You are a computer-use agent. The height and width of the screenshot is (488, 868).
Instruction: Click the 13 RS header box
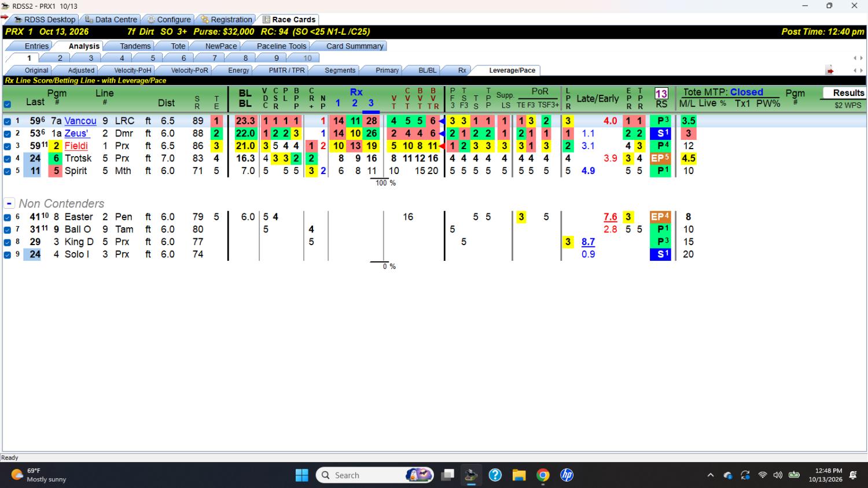point(661,93)
